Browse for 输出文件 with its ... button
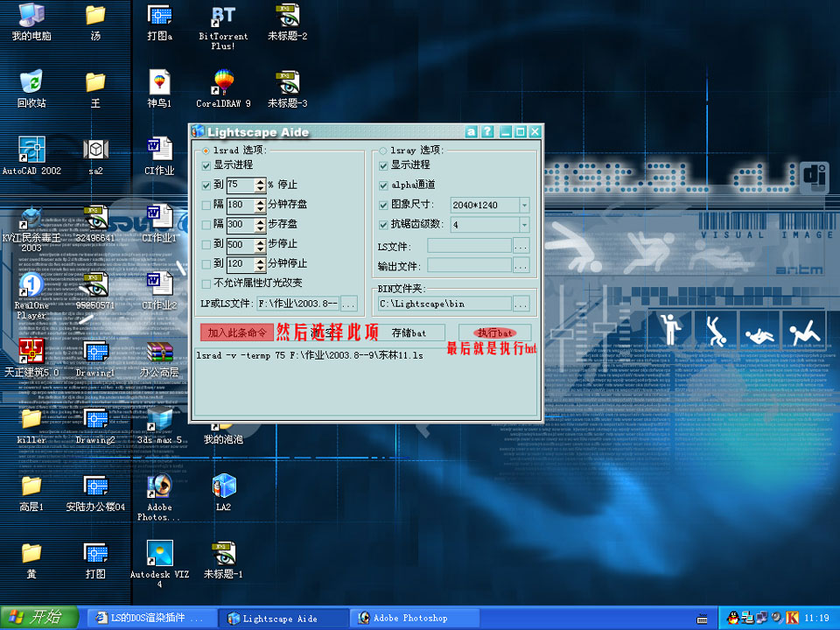Screen dimensions: 840x630 coord(521,266)
